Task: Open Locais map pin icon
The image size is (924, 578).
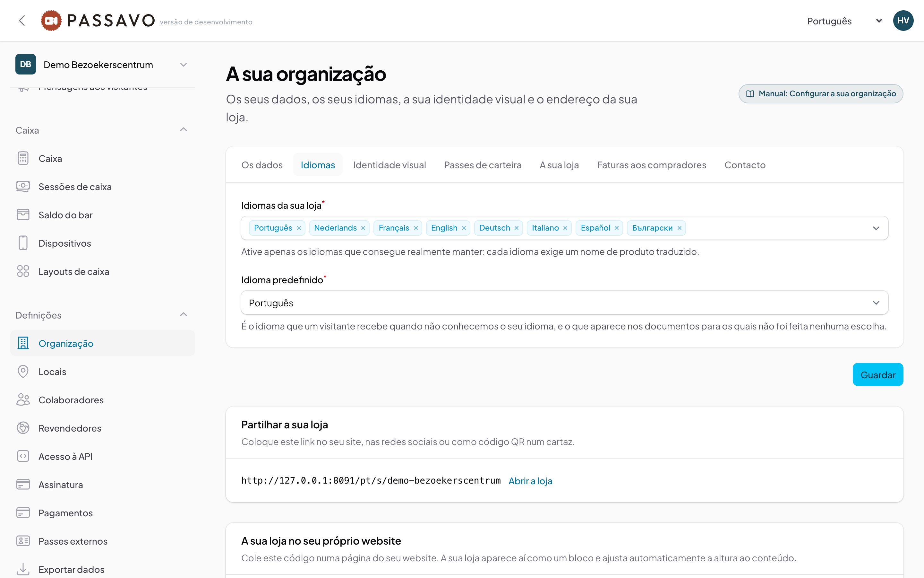Action: coord(23,372)
